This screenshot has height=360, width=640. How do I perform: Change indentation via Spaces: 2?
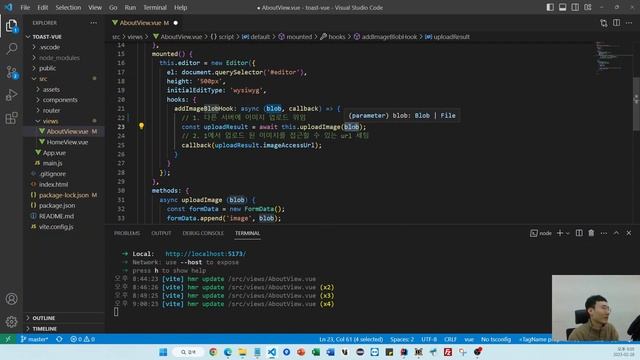[x=402, y=339]
